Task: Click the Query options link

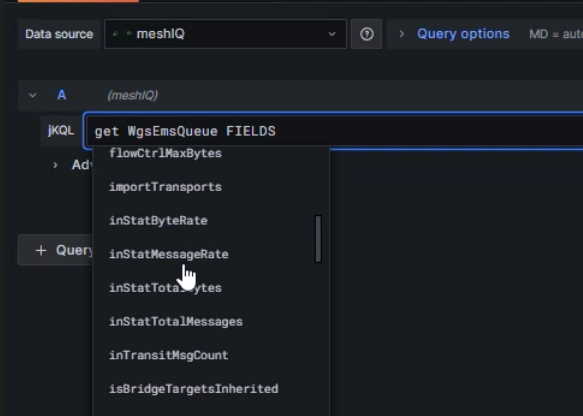Action: pyautogui.click(x=463, y=34)
